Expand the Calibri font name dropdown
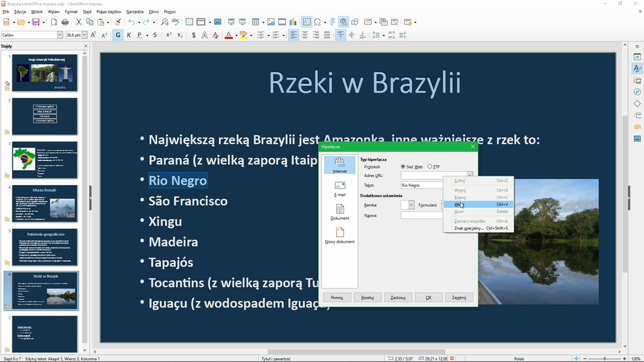 [60, 35]
